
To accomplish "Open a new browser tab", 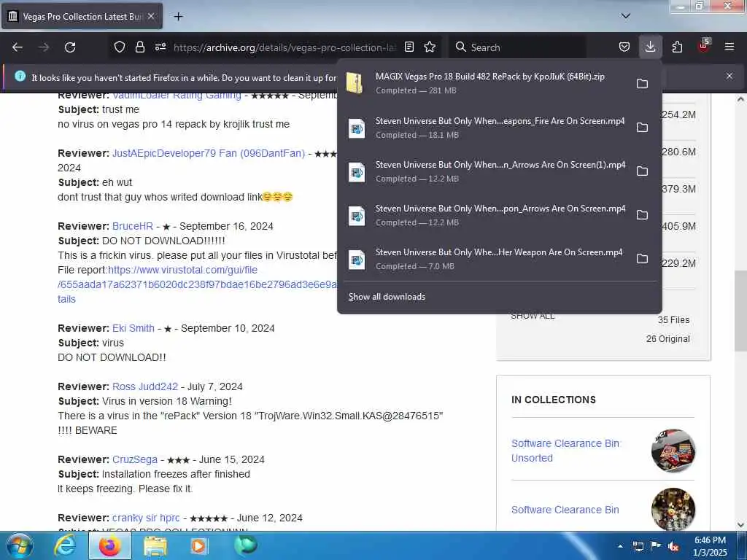I will (x=178, y=17).
